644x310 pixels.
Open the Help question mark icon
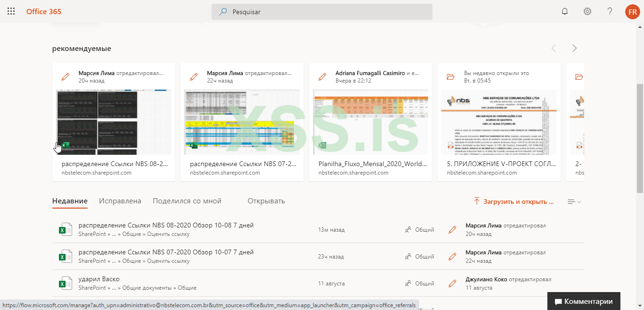(x=610, y=11)
